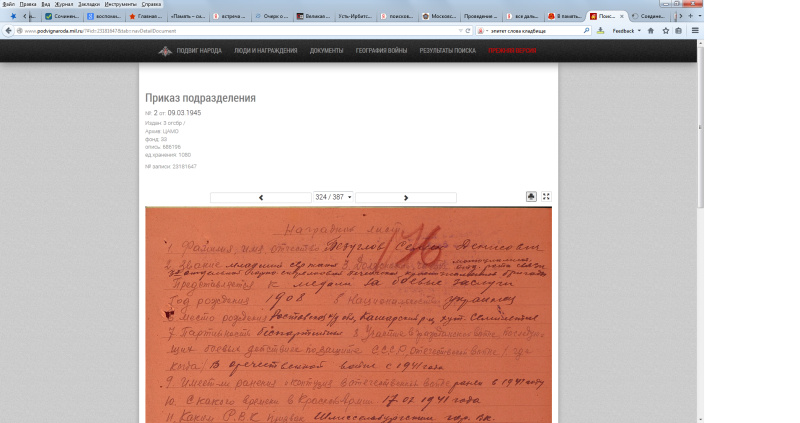Screen dimensions: 800x423
Task: Expand document to fullscreen view
Action: pyautogui.click(x=546, y=196)
